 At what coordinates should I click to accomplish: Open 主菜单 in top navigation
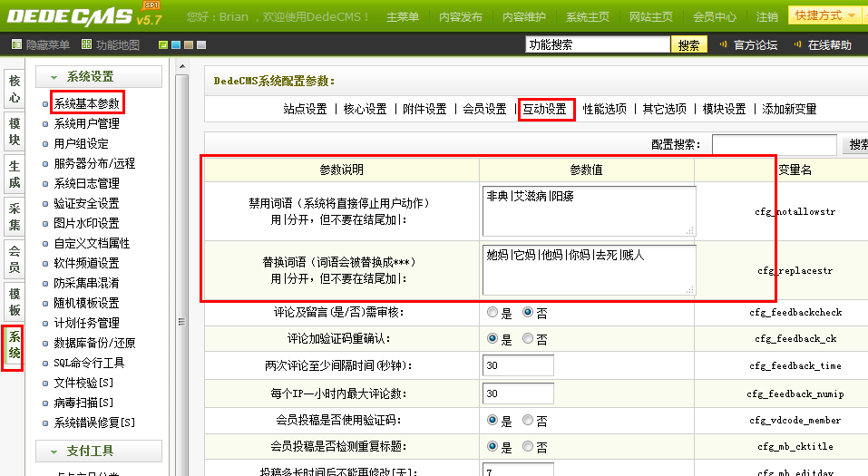point(403,17)
